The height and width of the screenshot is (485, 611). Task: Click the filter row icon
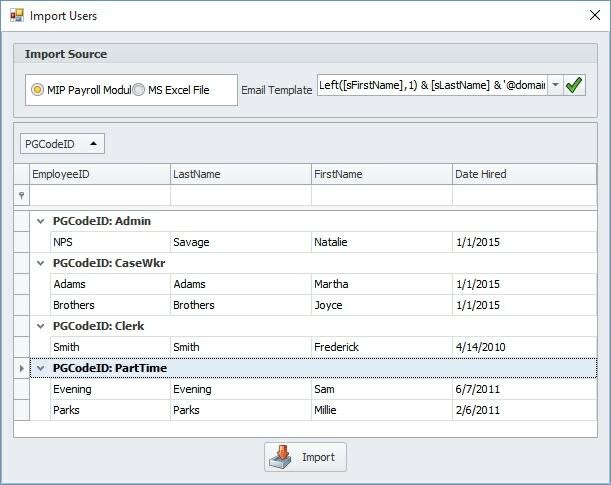click(22, 196)
